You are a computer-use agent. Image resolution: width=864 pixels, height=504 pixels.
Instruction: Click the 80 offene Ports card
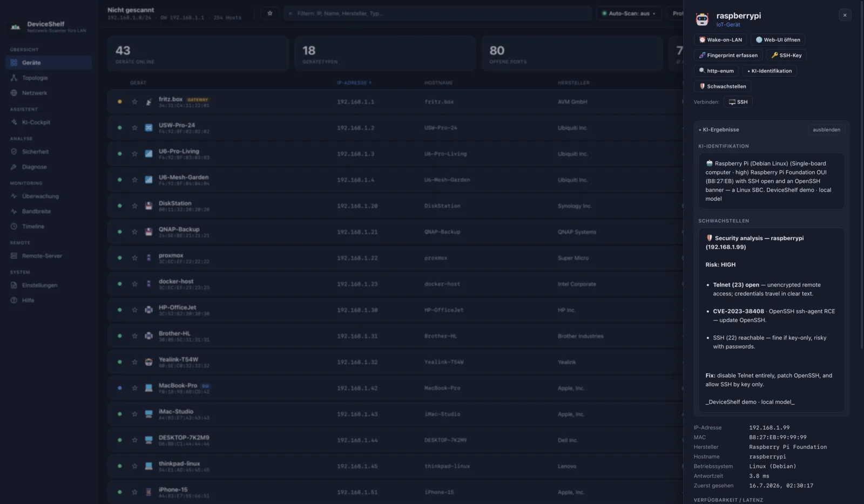point(572,54)
